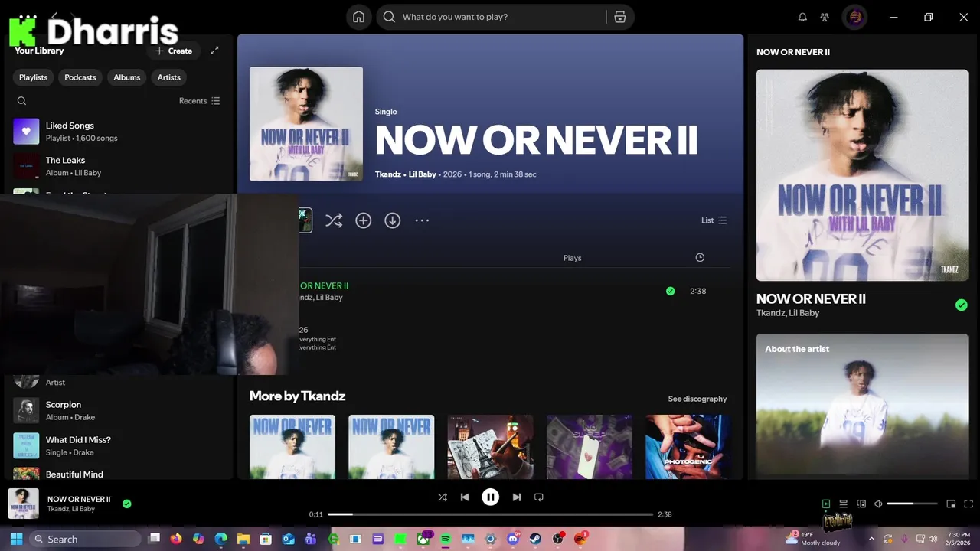Open the Browse icon in search bar
Image resolution: width=980 pixels, height=551 pixels.
click(x=620, y=17)
